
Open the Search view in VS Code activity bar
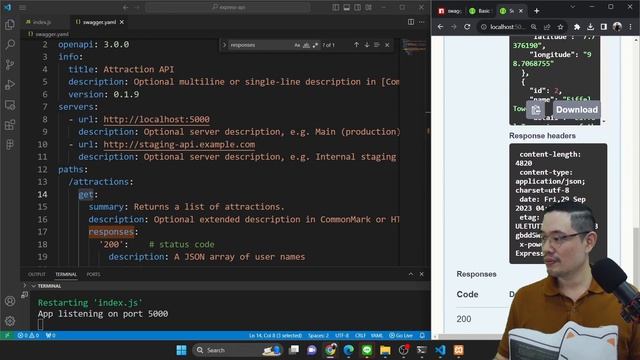[x=10, y=44]
